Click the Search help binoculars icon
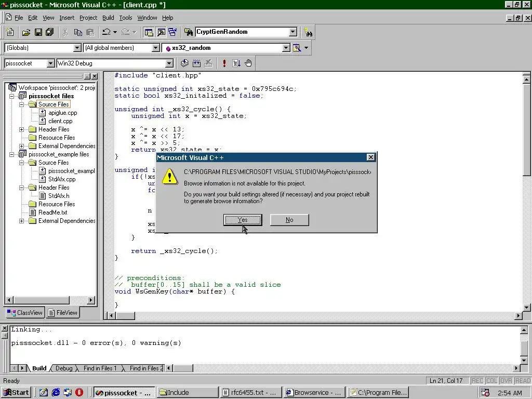This screenshot has height=399, width=532. point(308,32)
